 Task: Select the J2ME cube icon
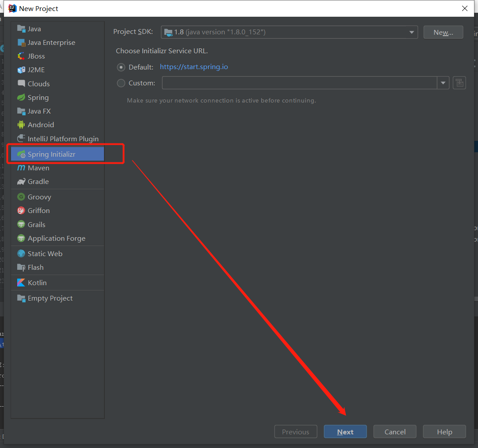click(x=21, y=70)
